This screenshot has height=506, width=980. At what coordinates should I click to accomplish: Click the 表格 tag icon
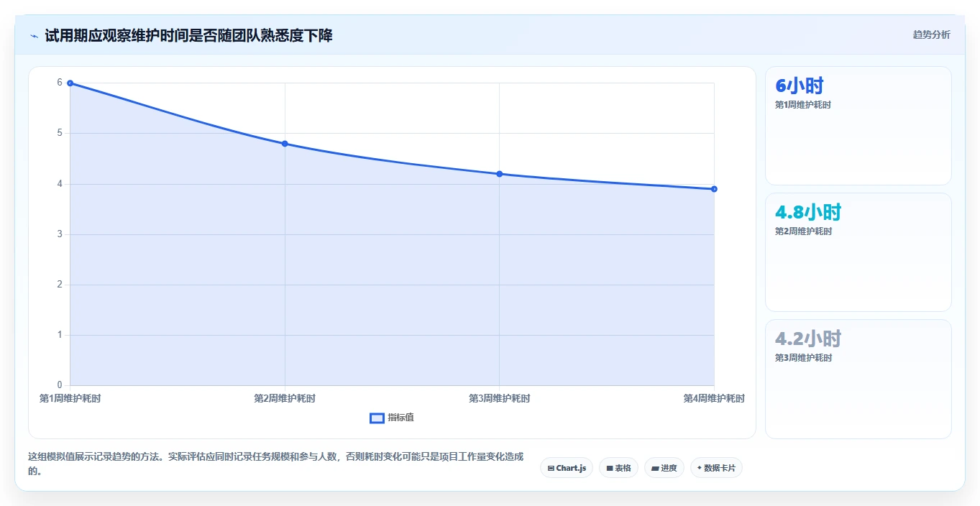click(610, 468)
